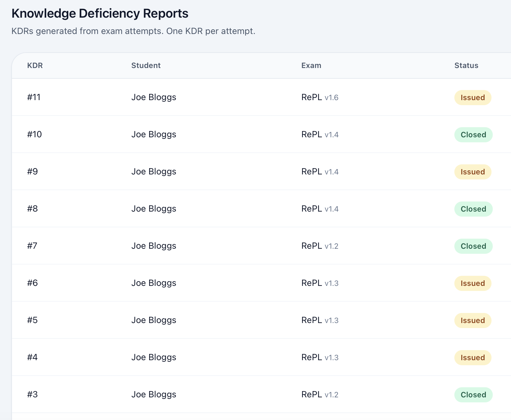Sort the table by the Exam column

tap(311, 65)
